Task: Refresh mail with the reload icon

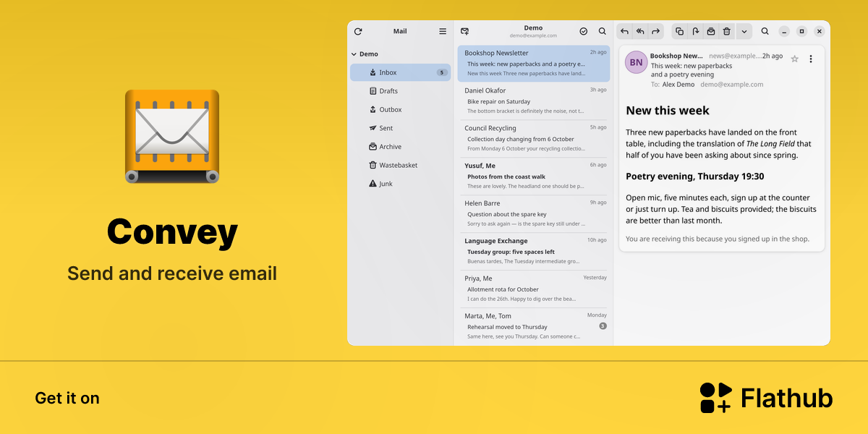Action: (x=358, y=31)
